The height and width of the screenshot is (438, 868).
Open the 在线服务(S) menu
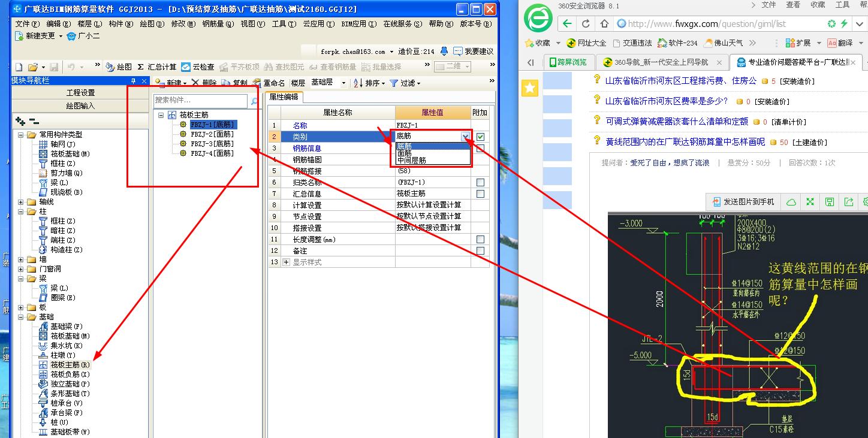click(402, 24)
